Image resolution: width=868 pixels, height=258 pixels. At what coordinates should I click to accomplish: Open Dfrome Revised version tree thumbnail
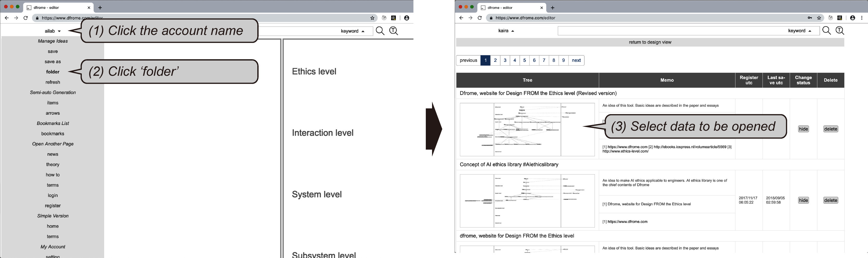tap(527, 130)
